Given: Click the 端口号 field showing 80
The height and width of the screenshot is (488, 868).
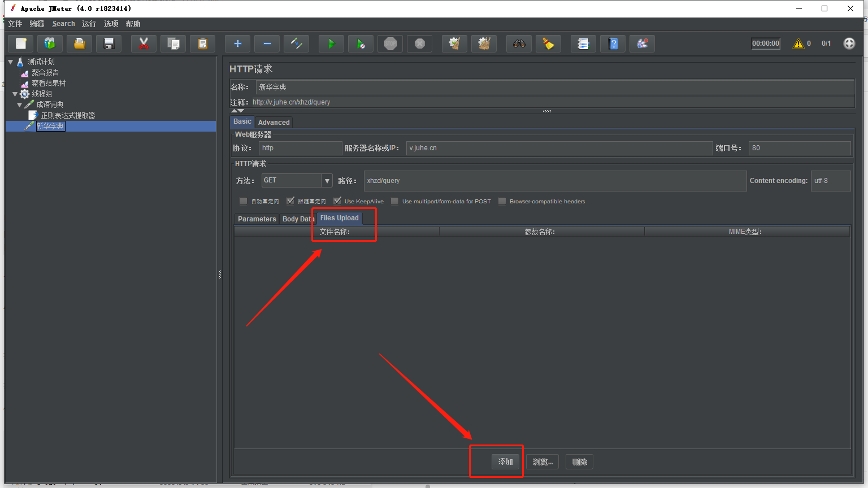Looking at the screenshot, I should coord(800,148).
